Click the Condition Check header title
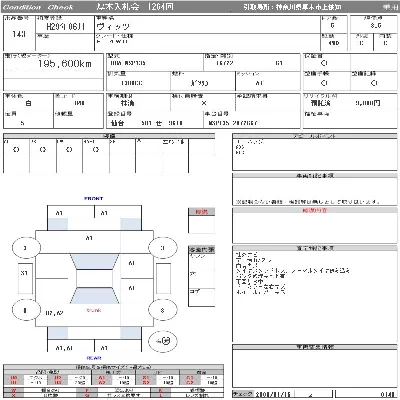400x400 pixels. coord(38,7)
